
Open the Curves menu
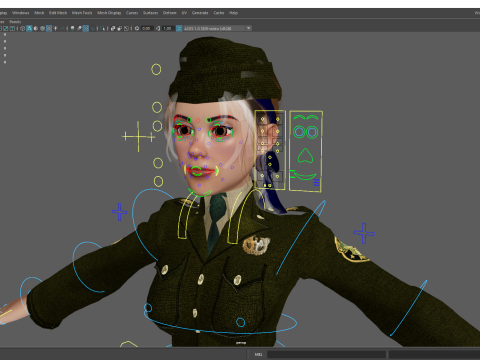point(132,13)
